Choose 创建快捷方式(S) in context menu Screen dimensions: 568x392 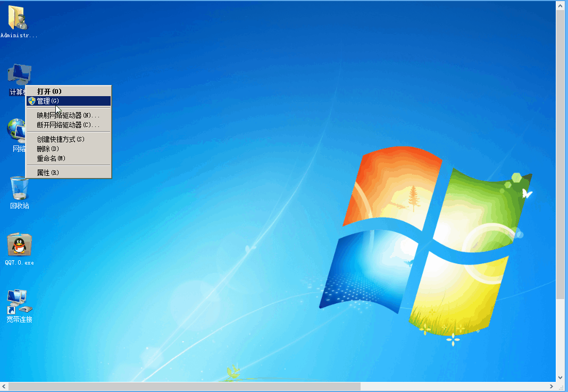pos(69,139)
